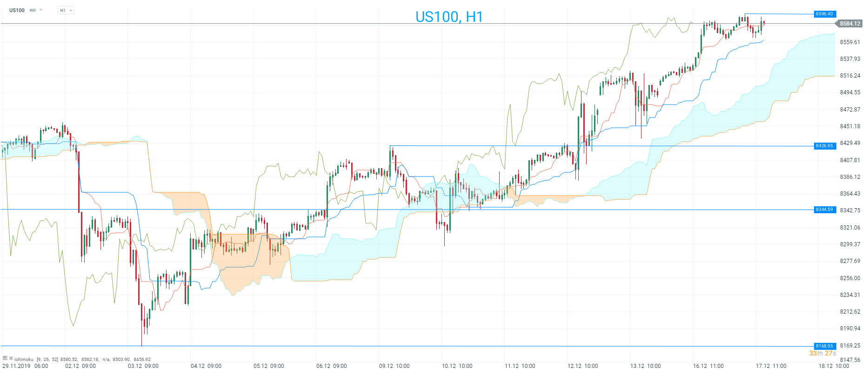The width and height of the screenshot is (868, 374).
Task: Click the Ichimoku indicator label
Action: coord(24,359)
